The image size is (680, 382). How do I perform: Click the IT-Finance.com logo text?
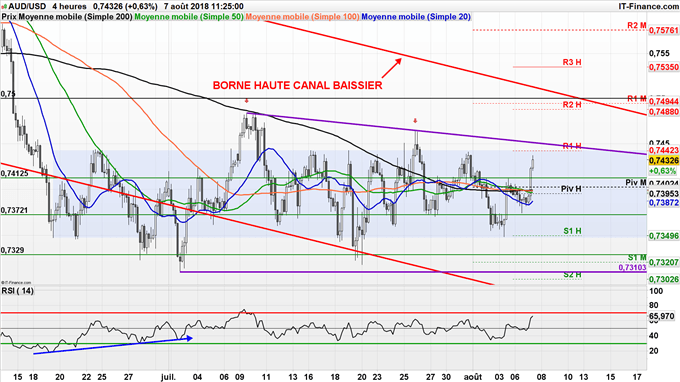tap(648, 6)
